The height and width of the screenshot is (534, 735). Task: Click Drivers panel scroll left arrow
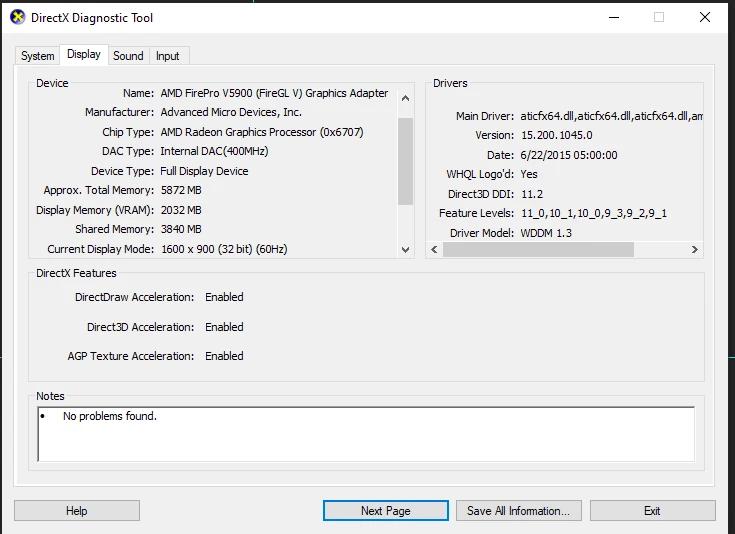(x=434, y=249)
